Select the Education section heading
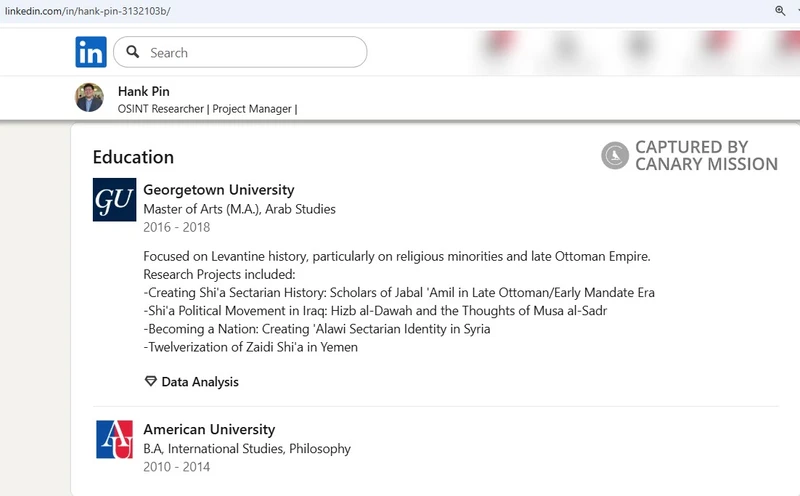 click(x=133, y=157)
